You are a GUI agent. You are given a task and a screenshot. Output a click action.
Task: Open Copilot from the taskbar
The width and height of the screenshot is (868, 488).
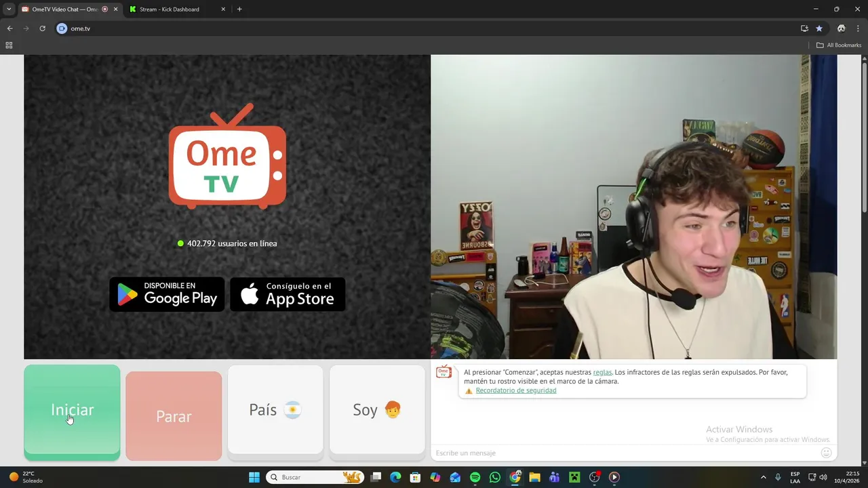point(435,477)
